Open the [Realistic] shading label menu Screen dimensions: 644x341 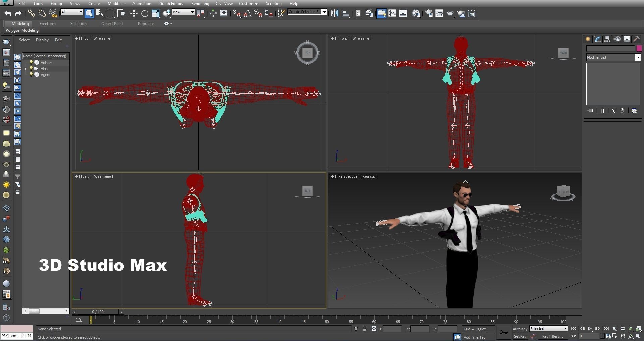coord(369,176)
